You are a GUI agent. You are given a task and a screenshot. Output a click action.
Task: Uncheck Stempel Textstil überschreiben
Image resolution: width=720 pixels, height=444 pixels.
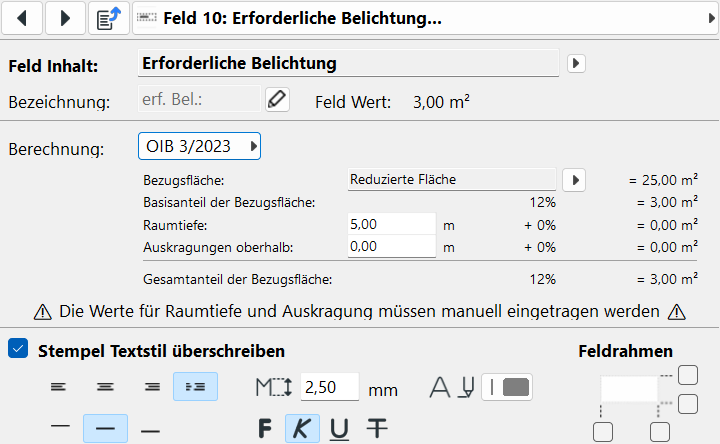click(x=17, y=350)
